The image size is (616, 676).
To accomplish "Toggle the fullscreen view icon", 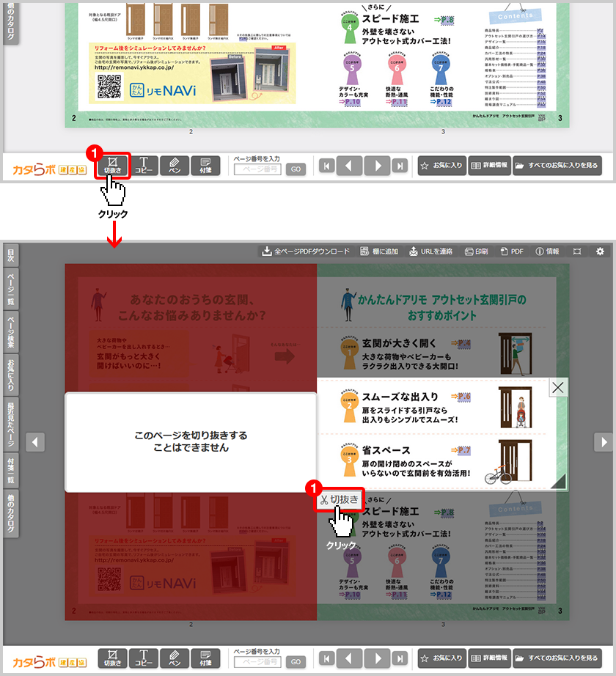I will pyautogui.click(x=578, y=251).
